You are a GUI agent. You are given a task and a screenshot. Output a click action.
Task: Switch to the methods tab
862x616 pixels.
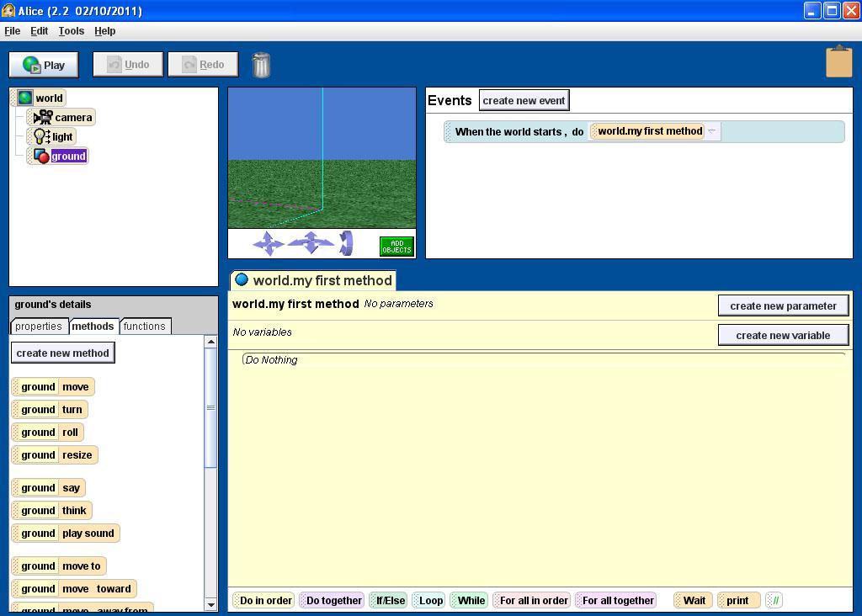click(x=93, y=327)
